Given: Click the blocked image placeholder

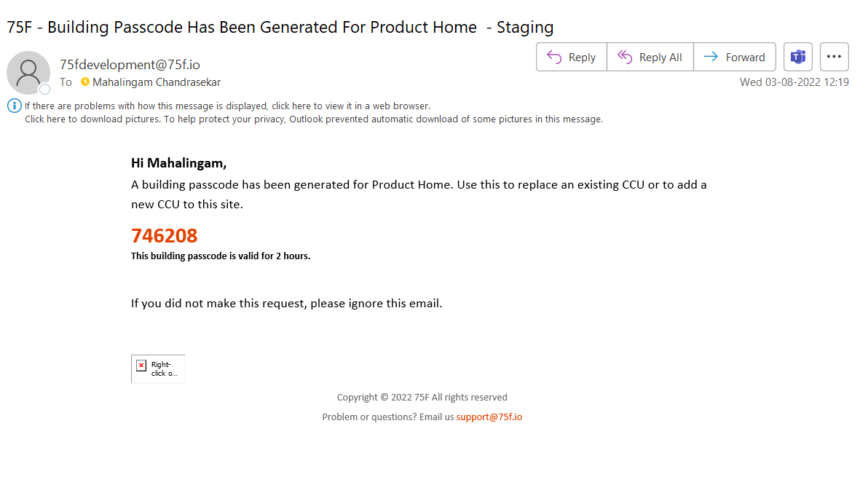Looking at the screenshot, I should pyautogui.click(x=158, y=368).
